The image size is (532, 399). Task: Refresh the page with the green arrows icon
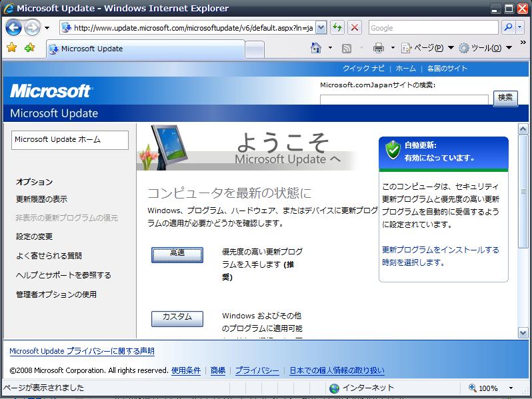click(x=337, y=27)
